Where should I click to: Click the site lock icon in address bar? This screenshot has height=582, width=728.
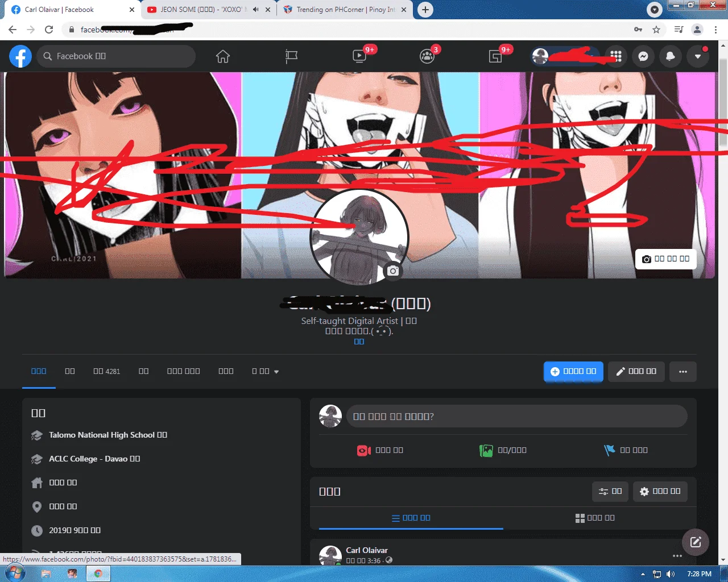pyautogui.click(x=72, y=30)
